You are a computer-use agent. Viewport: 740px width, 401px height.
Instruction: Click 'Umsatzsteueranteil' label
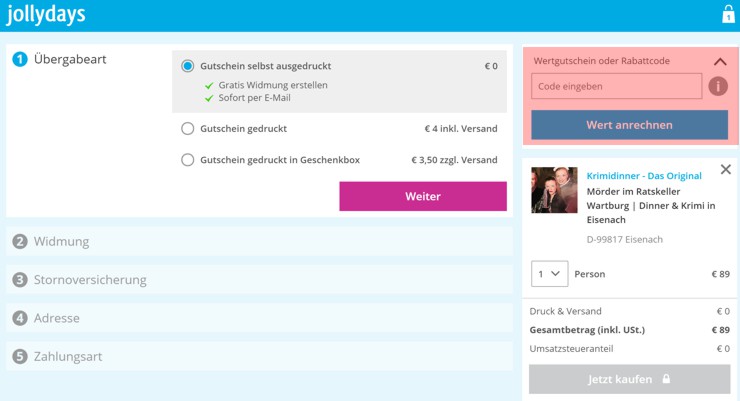[572, 349]
